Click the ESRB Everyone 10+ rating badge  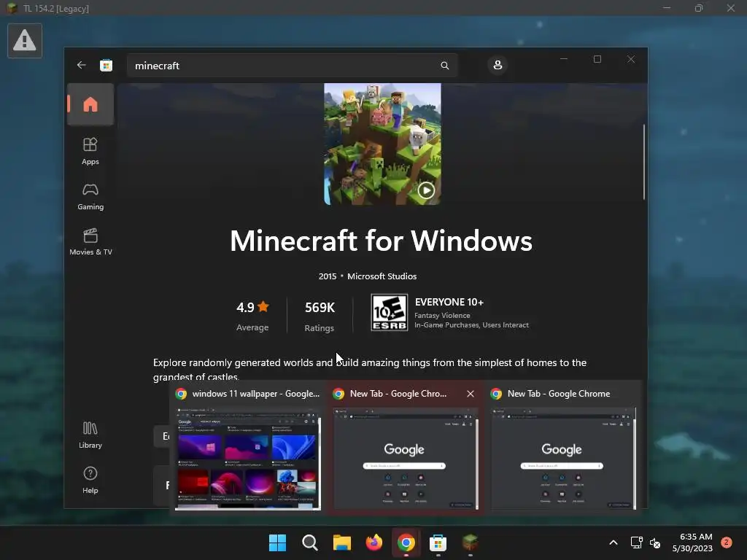pos(390,312)
